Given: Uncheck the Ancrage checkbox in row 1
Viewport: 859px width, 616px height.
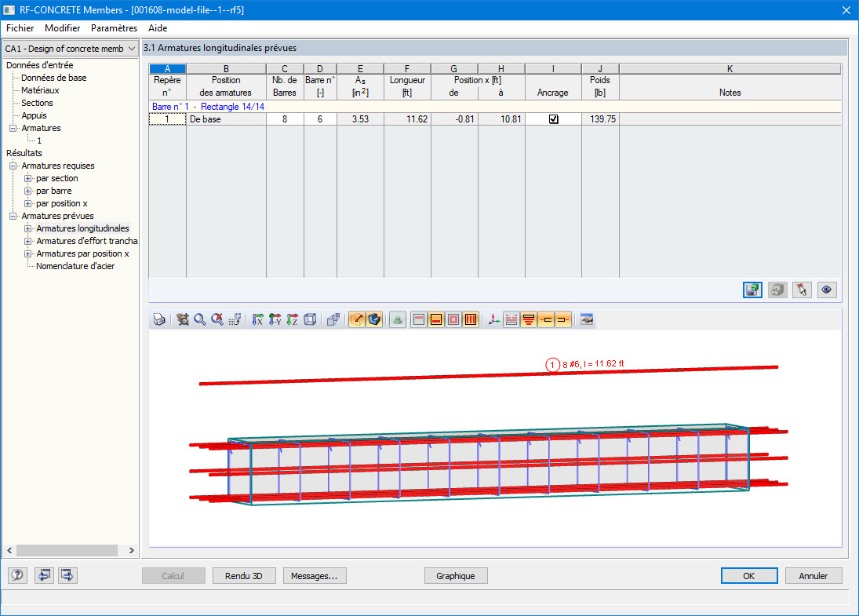Looking at the screenshot, I should [x=553, y=119].
